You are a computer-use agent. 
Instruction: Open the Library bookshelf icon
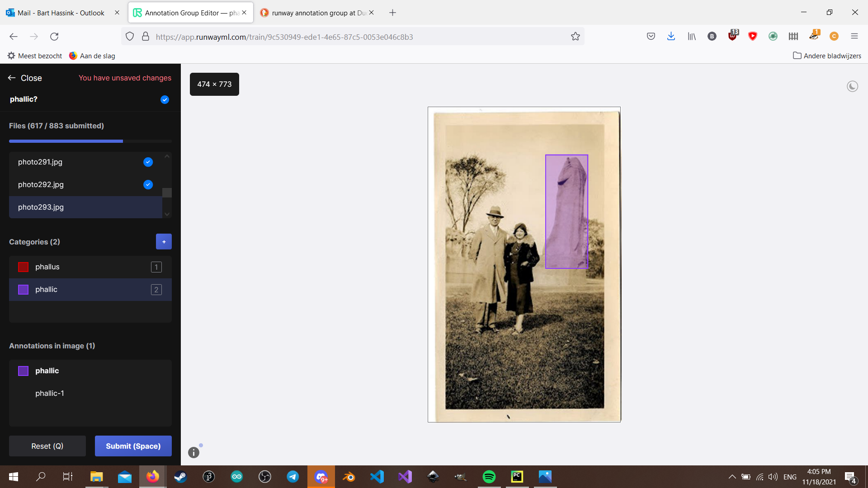point(692,37)
